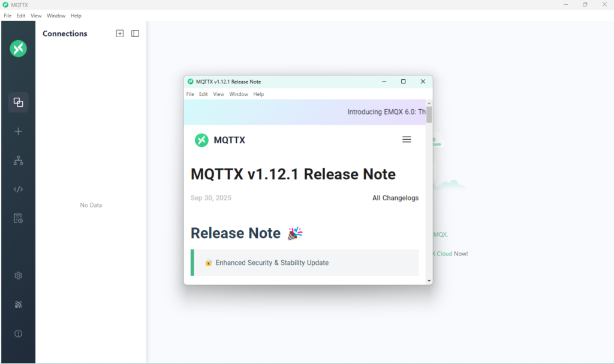The width and height of the screenshot is (614, 364).
Task: Open Settings gear icon in sidebar
Action: tap(18, 276)
